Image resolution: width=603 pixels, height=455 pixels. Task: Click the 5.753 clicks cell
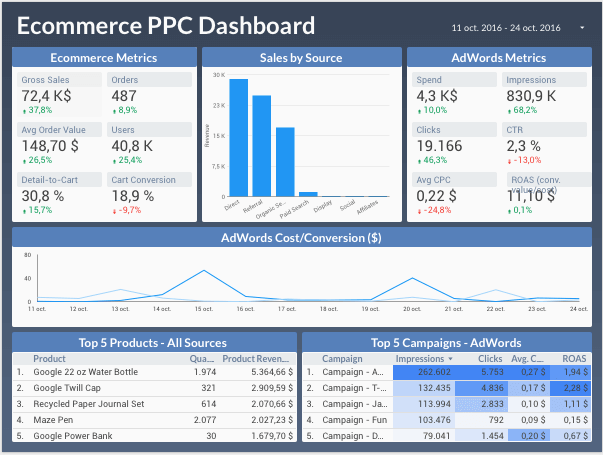tap(481, 372)
